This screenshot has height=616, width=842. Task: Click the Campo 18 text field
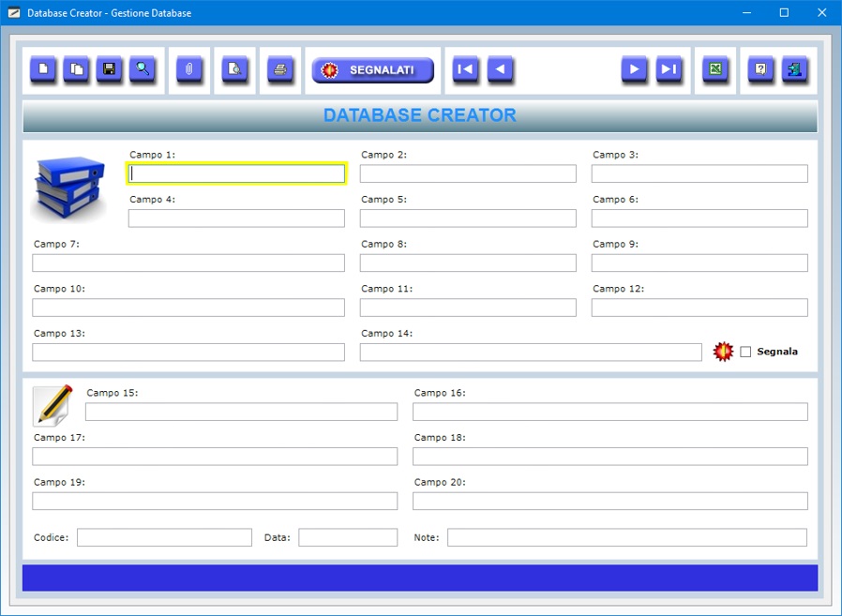(x=610, y=456)
